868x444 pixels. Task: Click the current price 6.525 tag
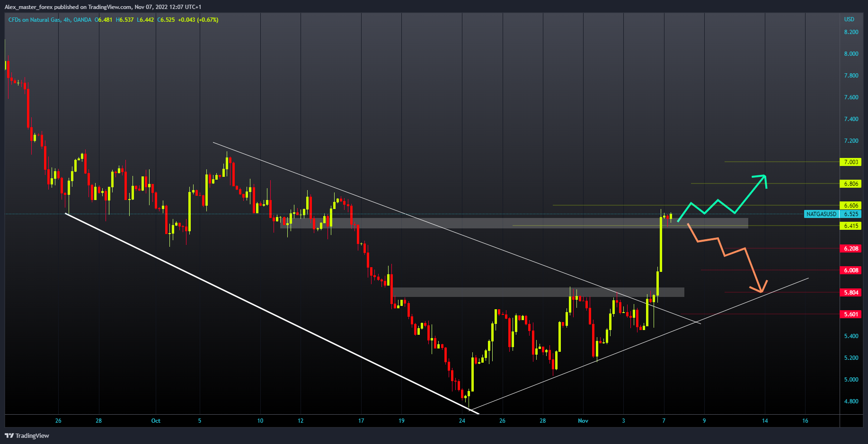pyautogui.click(x=851, y=214)
